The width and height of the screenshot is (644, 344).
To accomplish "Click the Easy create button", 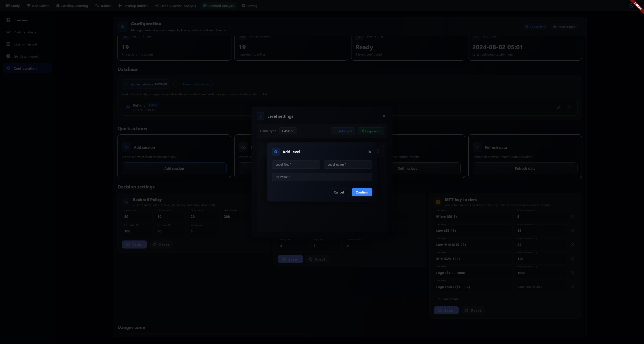I will pyautogui.click(x=371, y=131).
